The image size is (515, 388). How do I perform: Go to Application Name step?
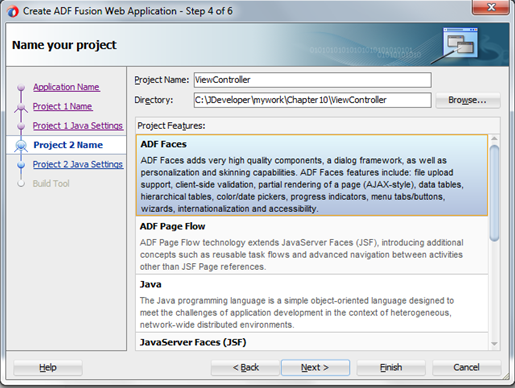coord(66,87)
